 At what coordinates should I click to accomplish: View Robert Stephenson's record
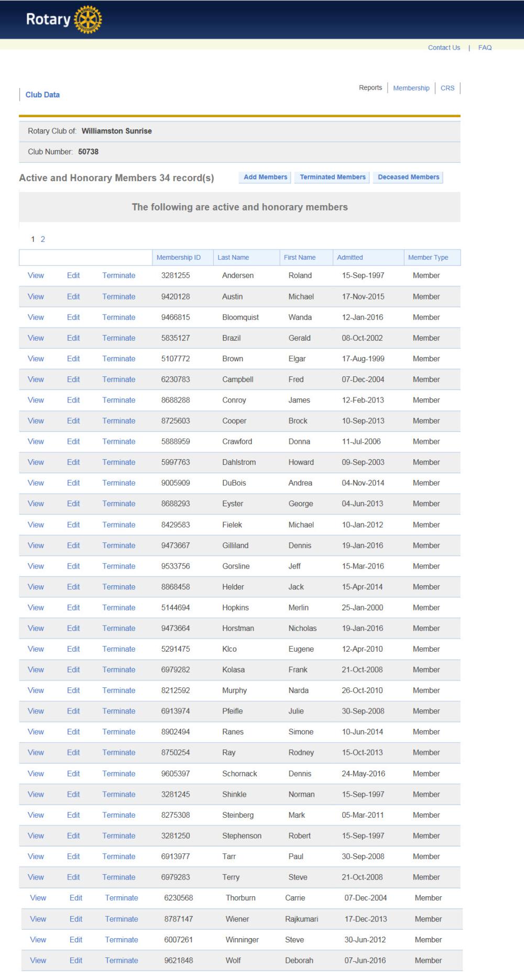click(x=36, y=836)
